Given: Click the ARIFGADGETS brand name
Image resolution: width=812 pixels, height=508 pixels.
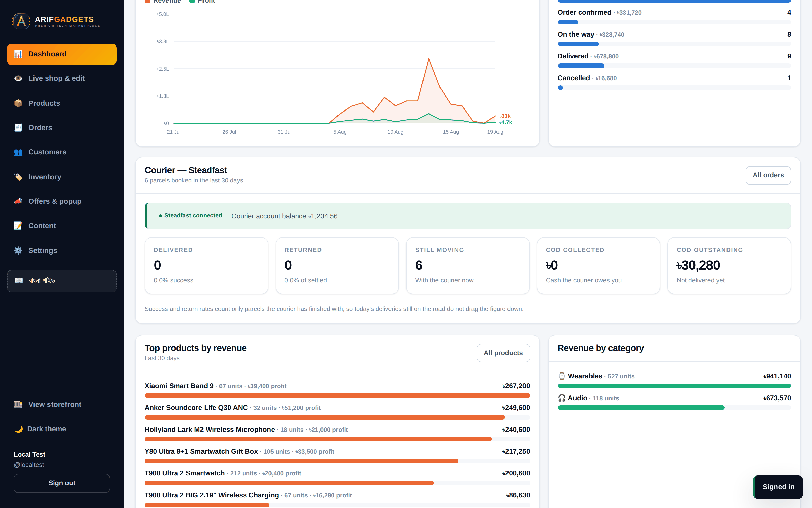Looking at the screenshot, I should pyautogui.click(x=64, y=19).
